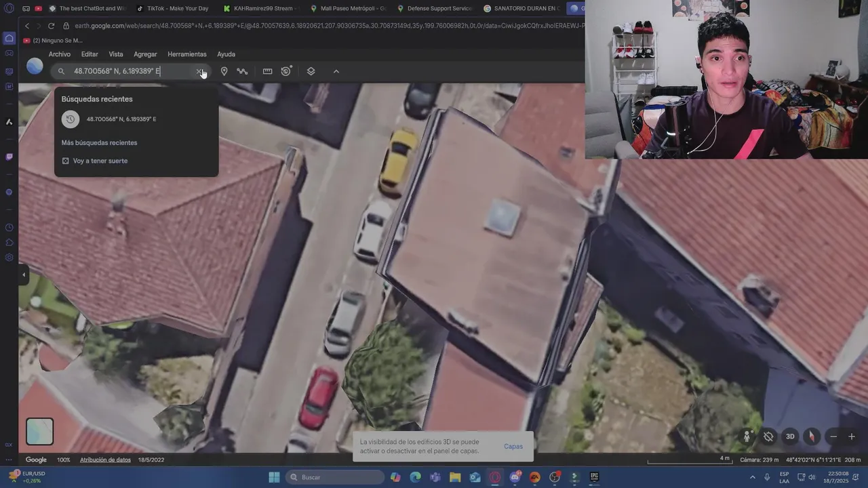Open the Archivo menu

[59, 54]
